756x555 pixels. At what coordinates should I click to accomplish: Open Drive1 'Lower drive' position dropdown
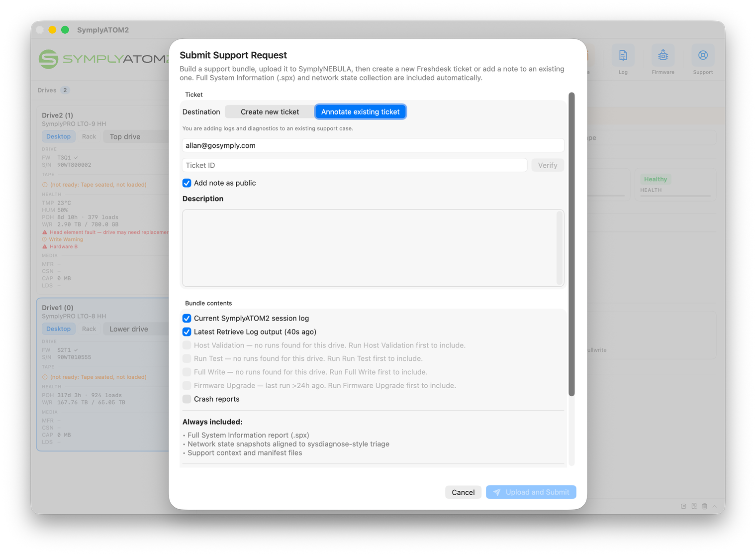pyautogui.click(x=136, y=329)
